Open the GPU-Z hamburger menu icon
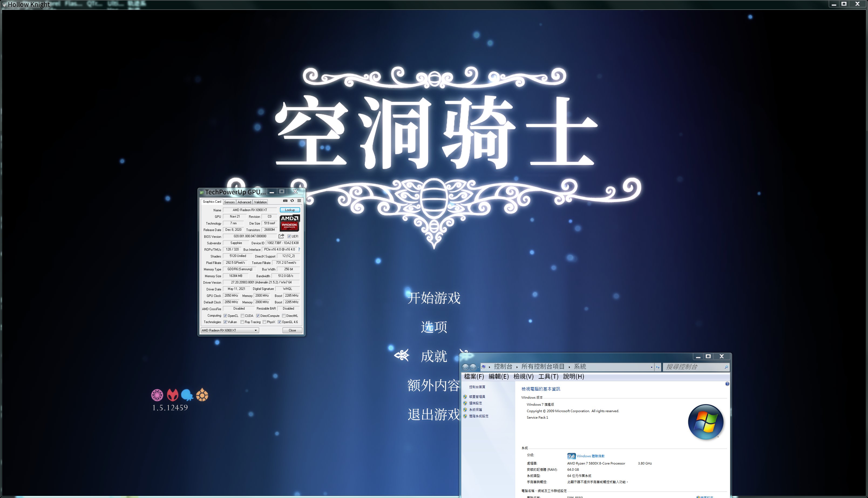 299,201
